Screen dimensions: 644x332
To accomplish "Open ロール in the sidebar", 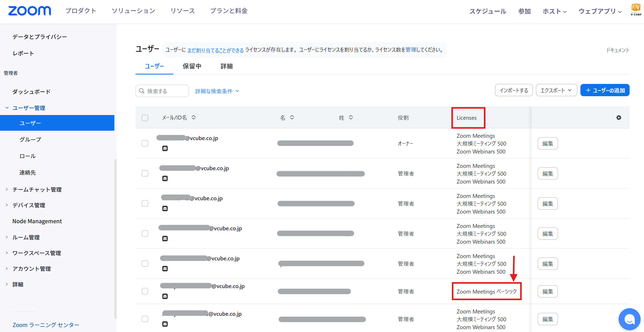I will pyautogui.click(x=27, y=156).
